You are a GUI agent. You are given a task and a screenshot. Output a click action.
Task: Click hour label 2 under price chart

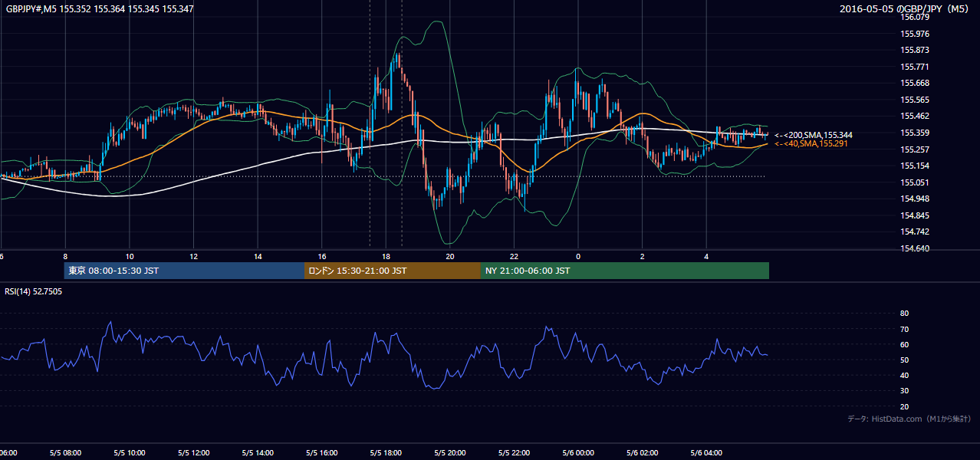coord(643,256)
